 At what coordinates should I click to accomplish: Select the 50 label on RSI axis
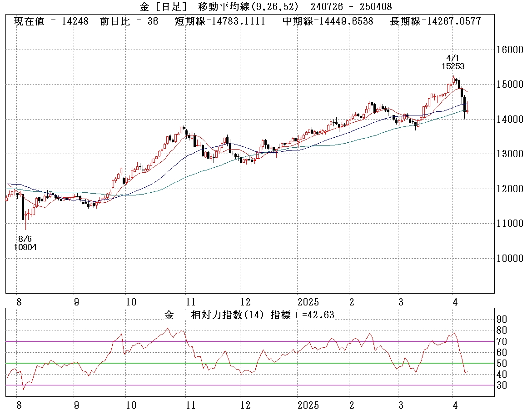tap(503, 363)
